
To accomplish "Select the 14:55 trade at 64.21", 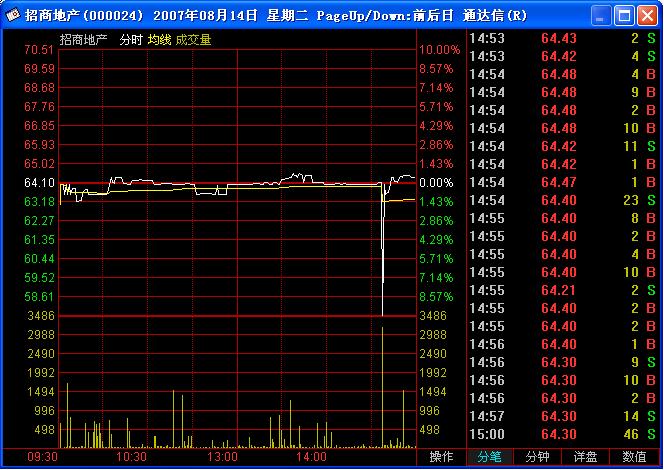I will pyautogui.click(x=563, y=290).
